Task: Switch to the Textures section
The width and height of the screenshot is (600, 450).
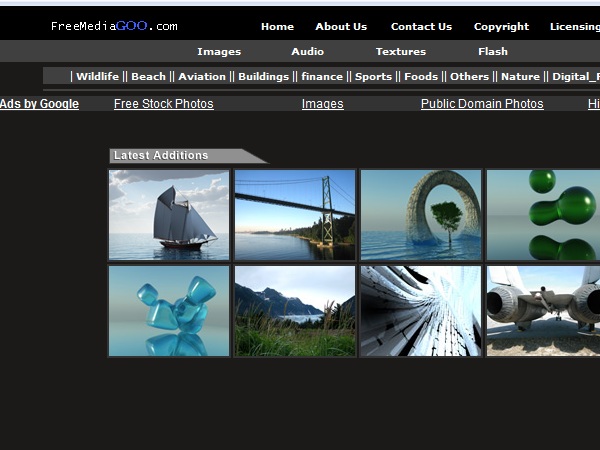Action: coord(401,51)
